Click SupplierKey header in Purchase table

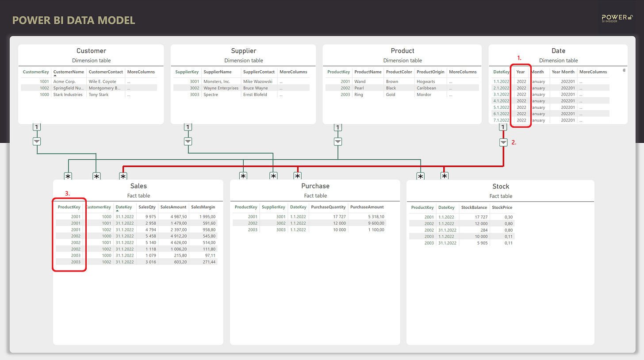pos(273,207)
